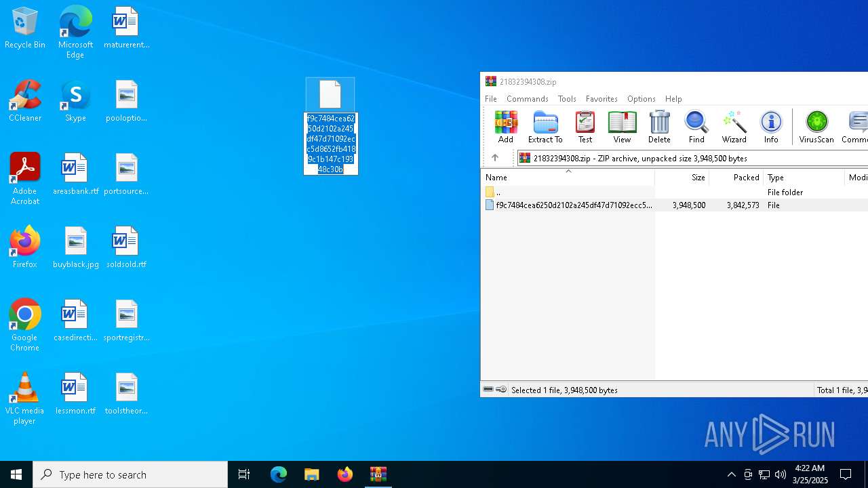Select Adobe Acrobat desktop shortcut
The image size is (868, 488).
[x=25, y=179]
